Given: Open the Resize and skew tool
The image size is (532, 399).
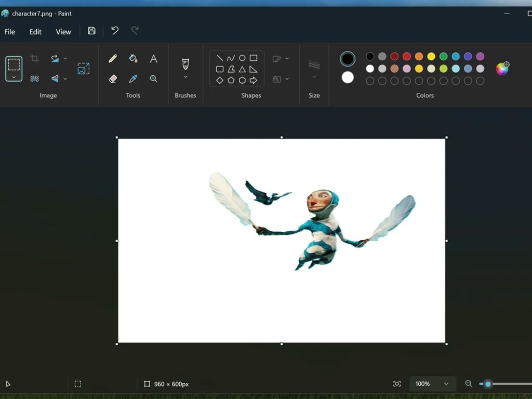Looking at the screenshot, I should (84, 69).
